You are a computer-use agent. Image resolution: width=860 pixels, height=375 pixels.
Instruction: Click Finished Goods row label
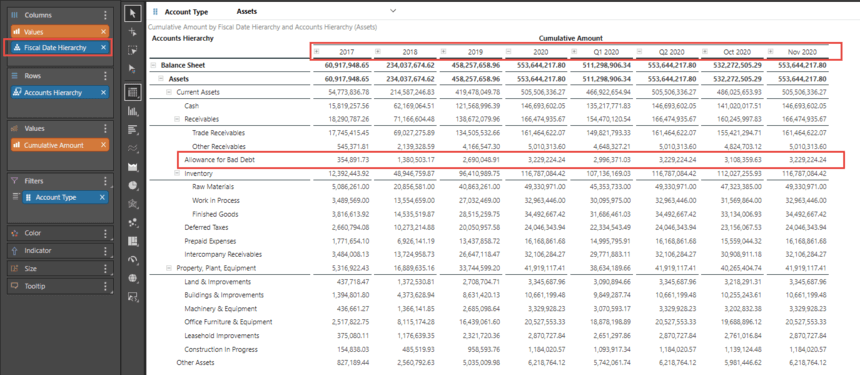(x=216, y=214)
